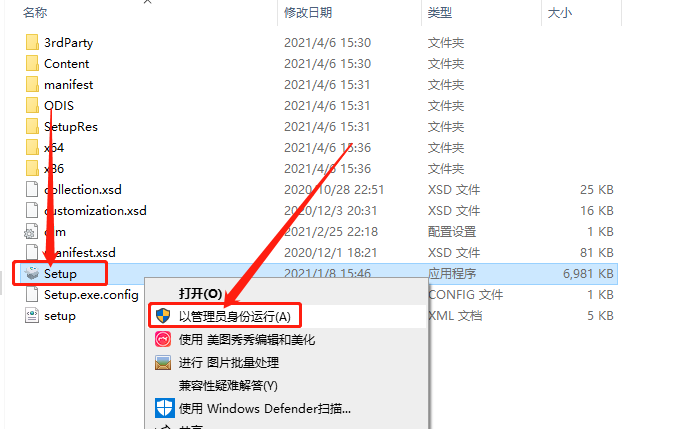
Task: Select 兼容性疑难解答(Y) menu entry
Action: pos(228,385)
